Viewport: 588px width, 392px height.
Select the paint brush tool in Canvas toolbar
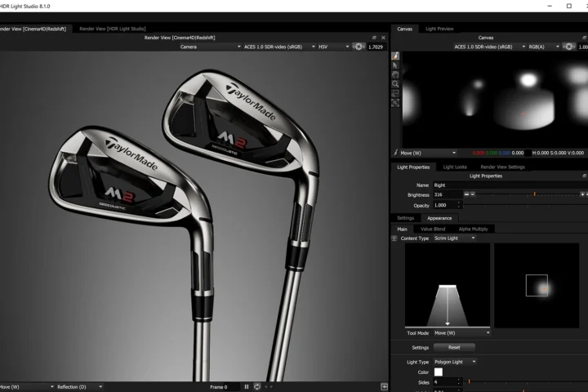tap(395, 56)
